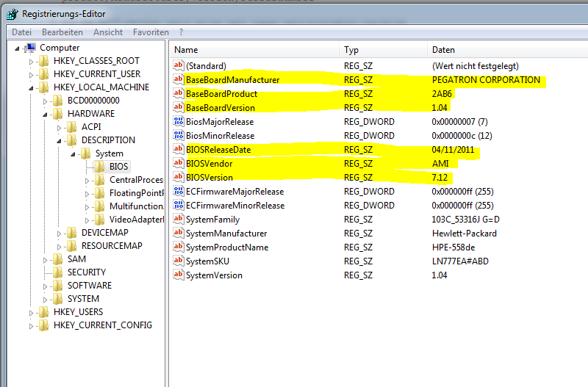Sort by the Name column header
This screenshot has height=387, width=588.
(254, 50)
